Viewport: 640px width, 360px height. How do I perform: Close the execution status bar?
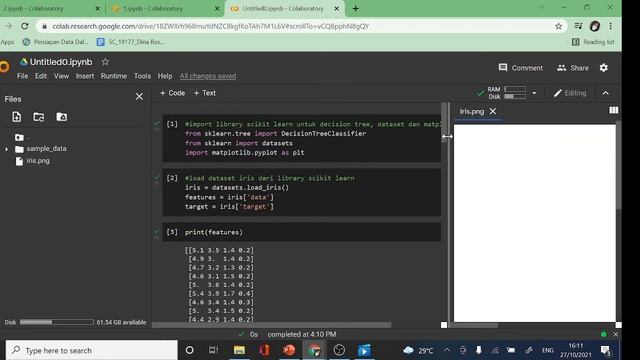pos(616,334)
